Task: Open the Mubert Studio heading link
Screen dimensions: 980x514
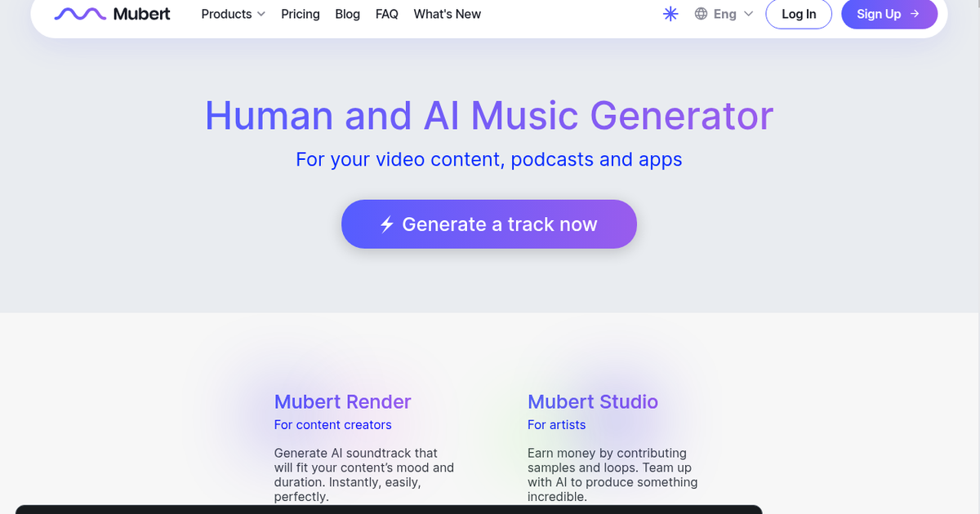Action: click(x=593, y=401)
